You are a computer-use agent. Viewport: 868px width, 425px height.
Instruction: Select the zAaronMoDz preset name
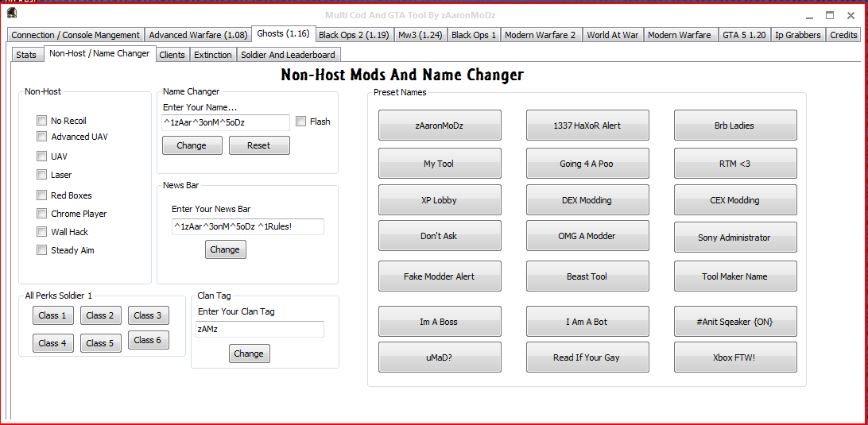point(440,125)
